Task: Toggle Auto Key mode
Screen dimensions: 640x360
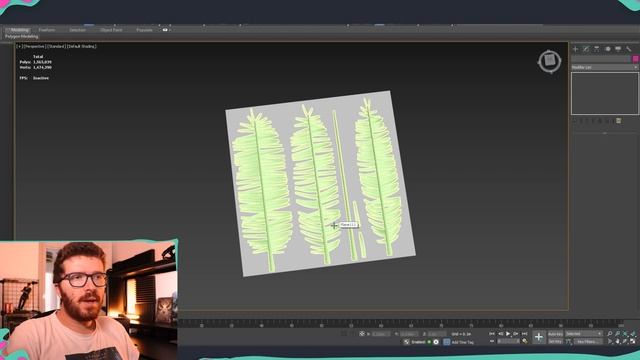Action: coord(556,334)
